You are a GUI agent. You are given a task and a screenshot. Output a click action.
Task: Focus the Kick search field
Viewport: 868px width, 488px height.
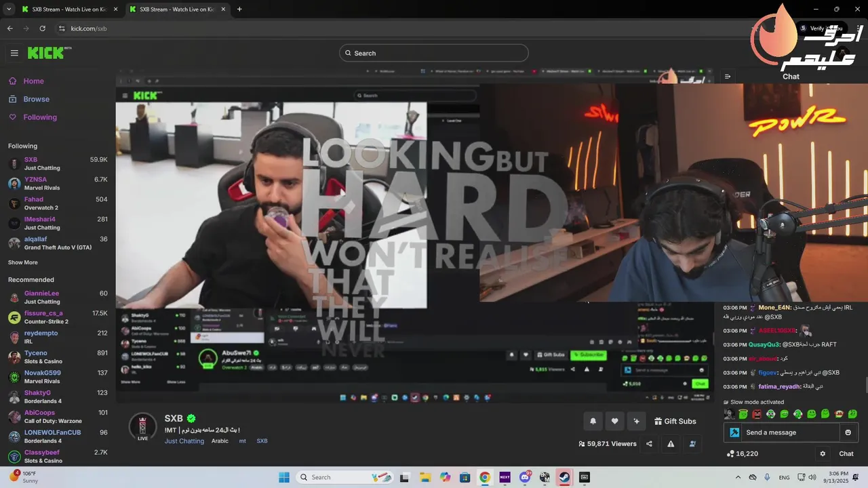(x=434, y=53)
